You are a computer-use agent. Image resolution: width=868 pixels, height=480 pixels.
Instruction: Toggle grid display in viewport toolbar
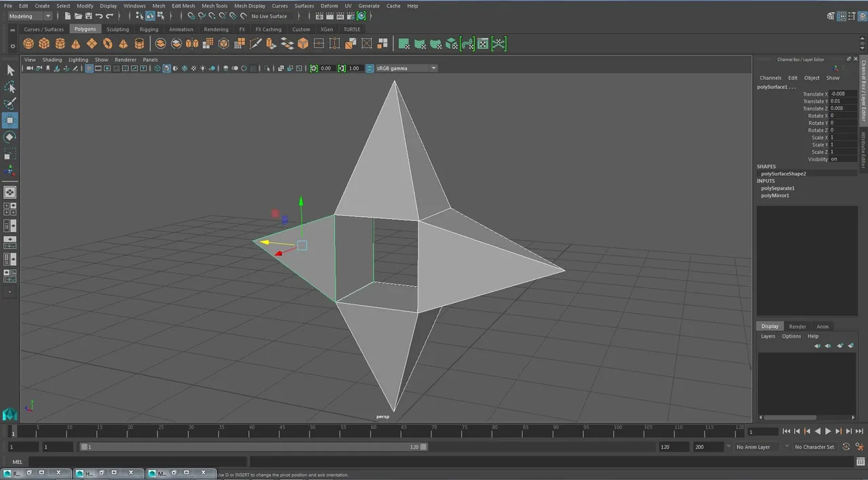(89, 68)
